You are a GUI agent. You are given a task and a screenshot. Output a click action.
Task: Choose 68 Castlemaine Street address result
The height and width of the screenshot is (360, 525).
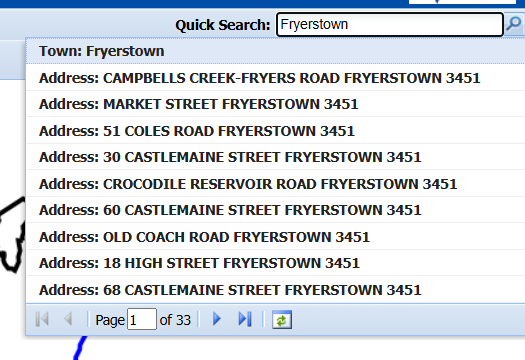(x=275, y=290)
